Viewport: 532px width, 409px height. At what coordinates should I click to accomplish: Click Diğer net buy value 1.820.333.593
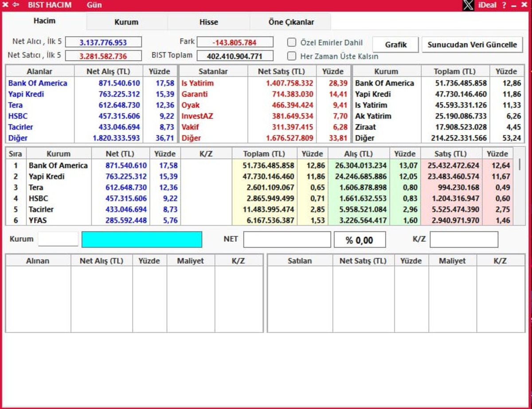tap(116, 138)
